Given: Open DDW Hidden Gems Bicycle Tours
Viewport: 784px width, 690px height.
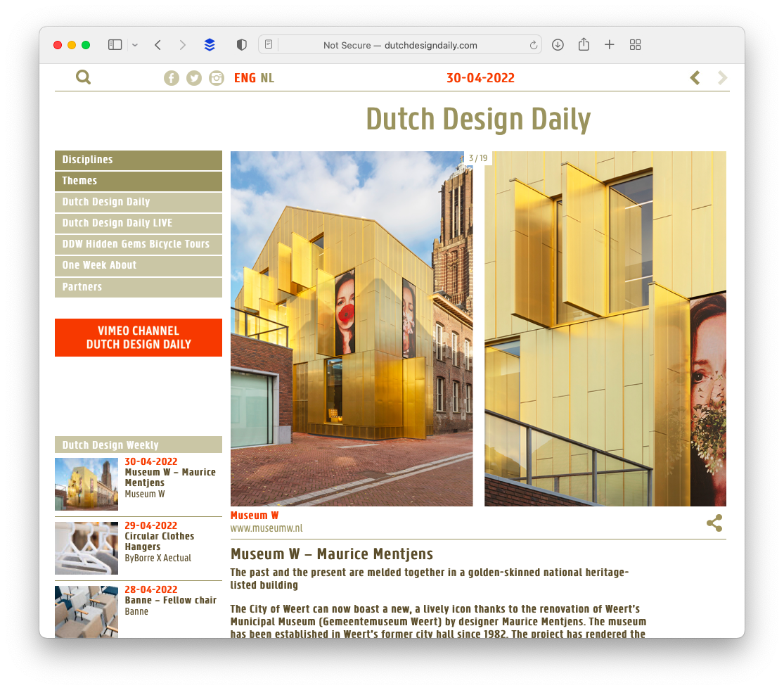Looking at the screenshot, I should tap(139, 245).
